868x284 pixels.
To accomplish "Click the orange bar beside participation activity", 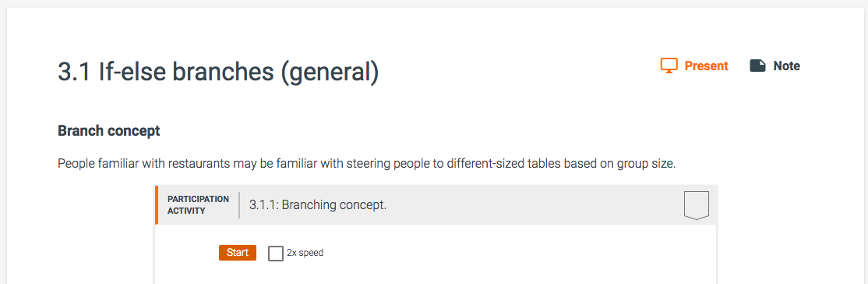I will point(157,205).
